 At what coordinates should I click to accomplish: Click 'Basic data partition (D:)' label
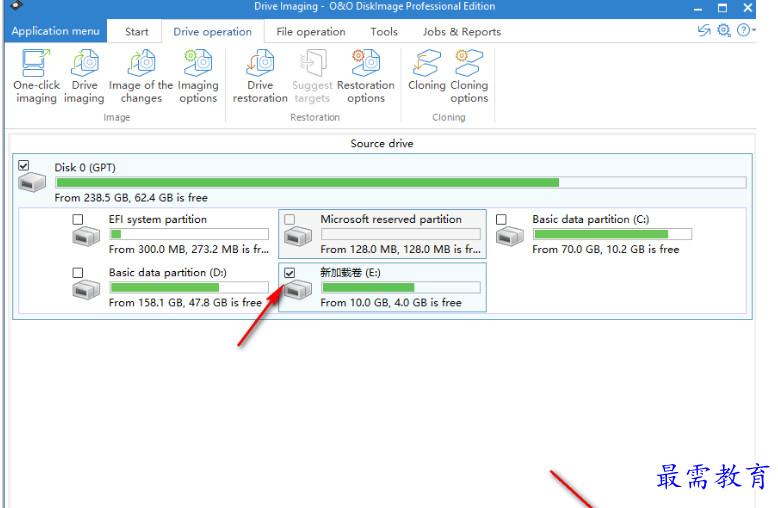coord(168,273)
